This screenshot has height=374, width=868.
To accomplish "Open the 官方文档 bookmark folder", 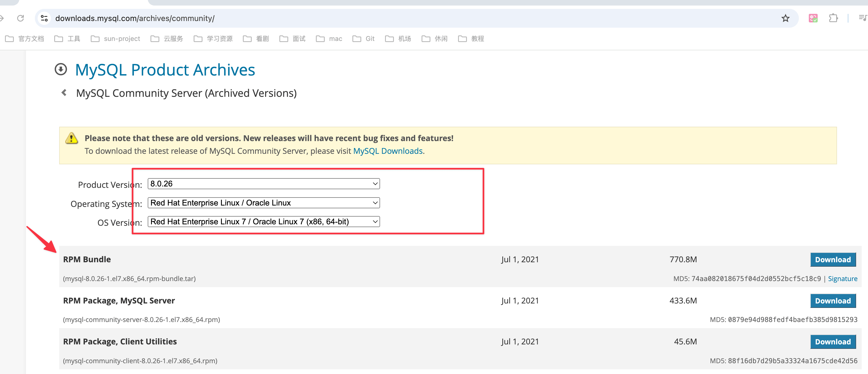I will pyautogui.click(x=25, y=39).
